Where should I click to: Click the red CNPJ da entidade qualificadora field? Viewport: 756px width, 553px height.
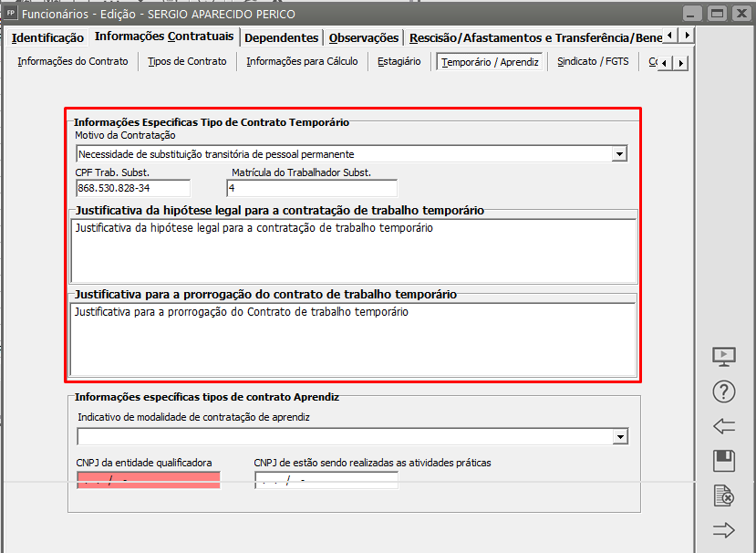tap(149, 480)
